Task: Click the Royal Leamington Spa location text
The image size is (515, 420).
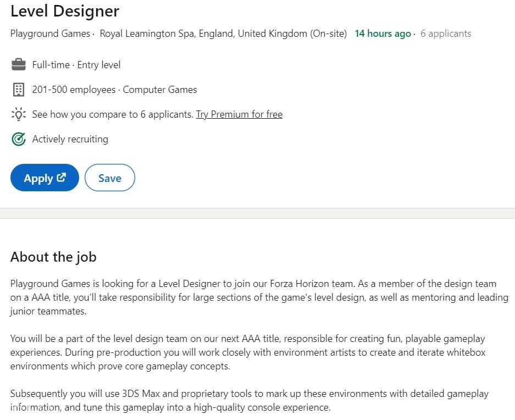Action: [x=223, y=34]
